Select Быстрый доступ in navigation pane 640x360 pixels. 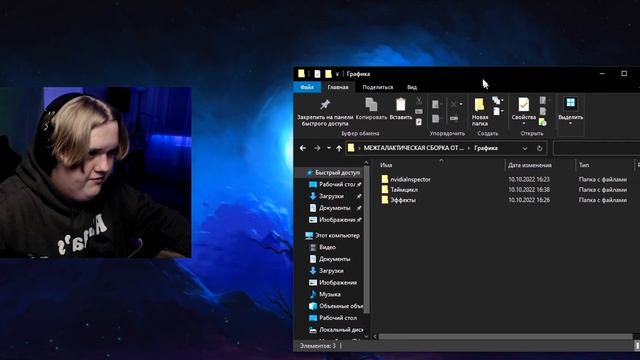333,173
